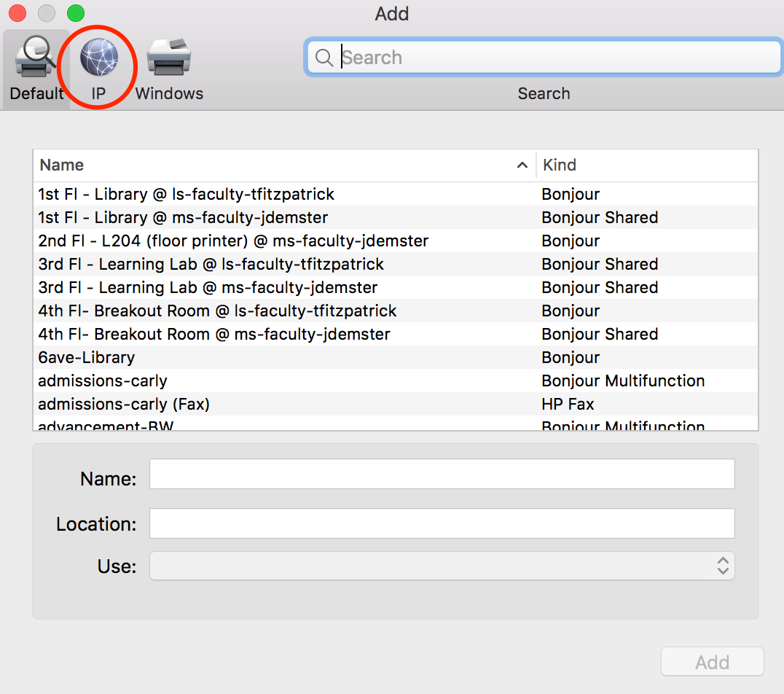Open the Windows printer tab

pos(169,58)
